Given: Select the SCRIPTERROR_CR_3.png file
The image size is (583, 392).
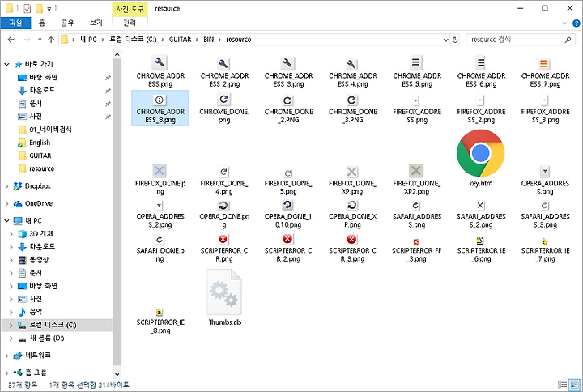Looking at the screenshot, I should [x=352, y=248].
